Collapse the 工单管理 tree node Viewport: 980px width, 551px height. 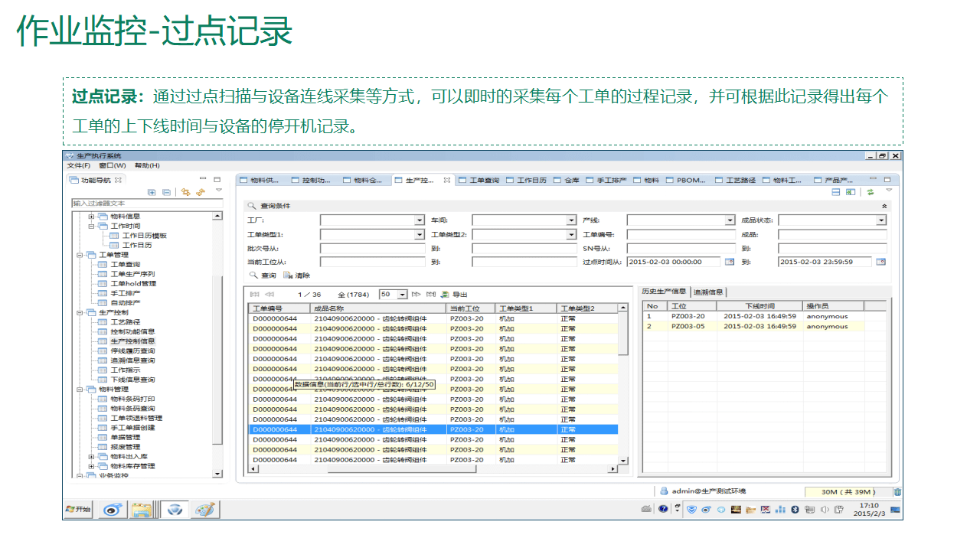click(80, 255)
